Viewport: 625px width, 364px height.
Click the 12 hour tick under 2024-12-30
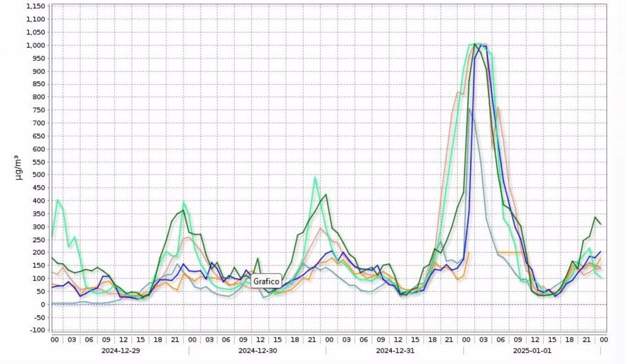point(260,340)
